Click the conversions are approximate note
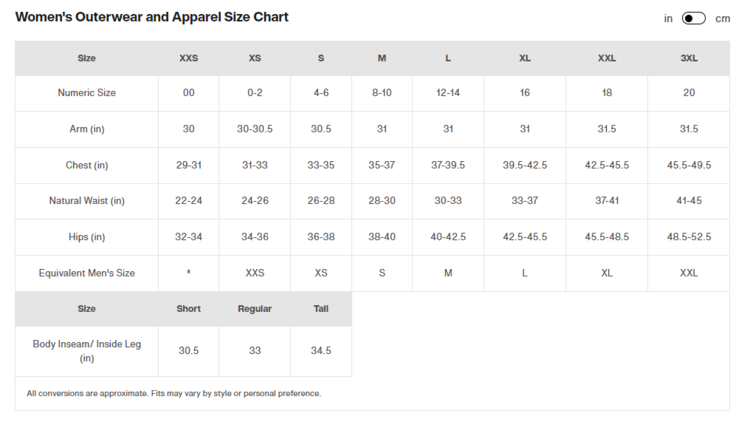750x422 pixels. pyautogui.click(x=174, y=393)
